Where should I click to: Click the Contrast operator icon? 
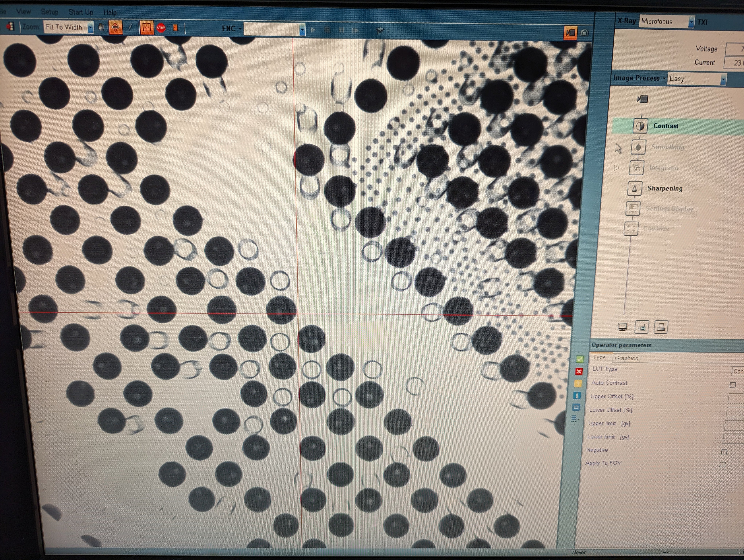point(640,126)
